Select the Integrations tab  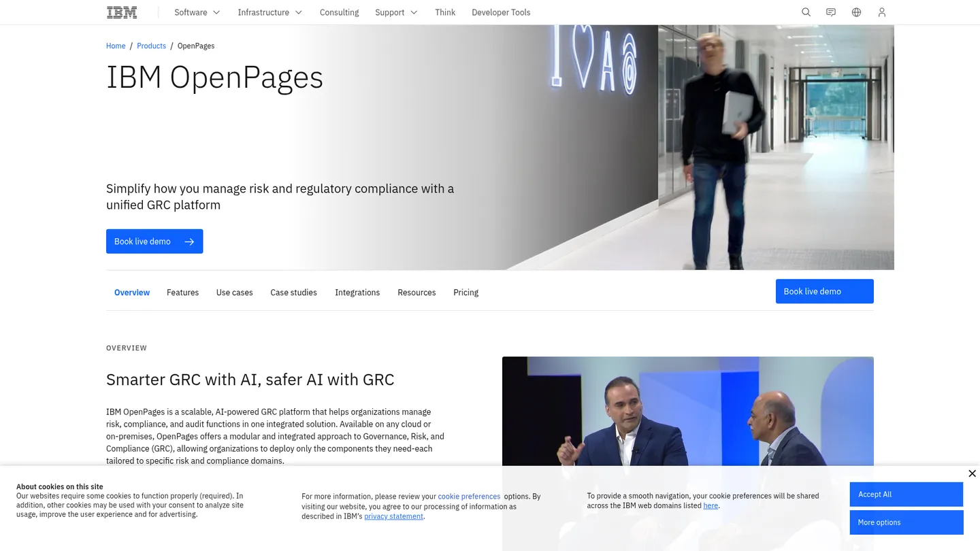(357, 293)
